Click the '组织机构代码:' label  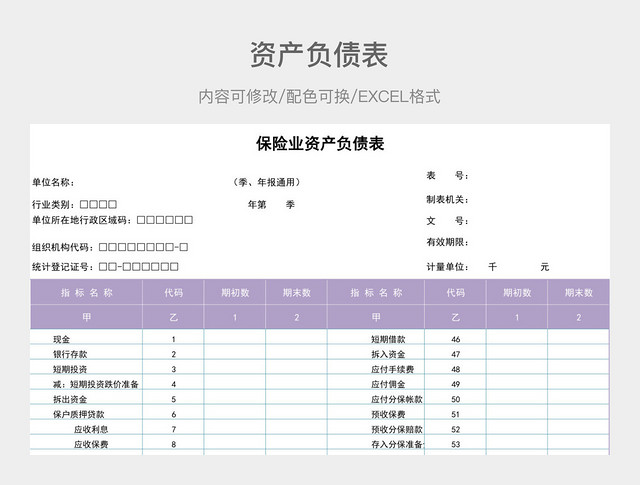coord(65,247)
